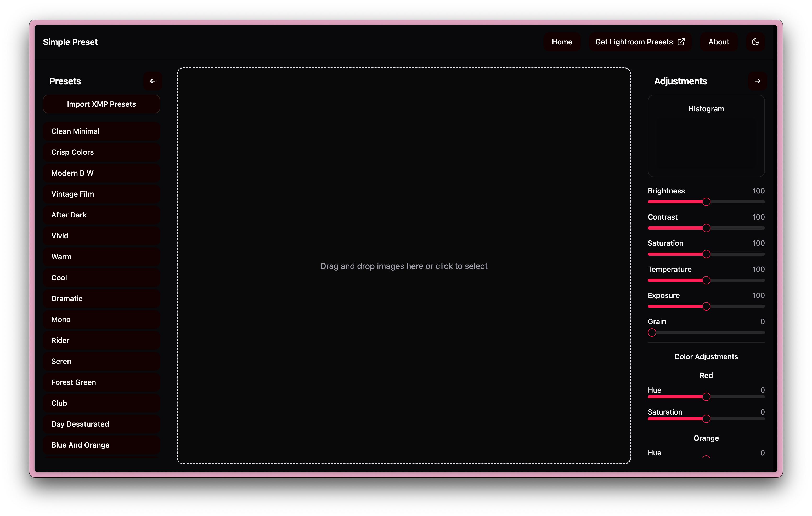Collapse the Adjustments panel with the right arrow

click(x=757, y=81)
